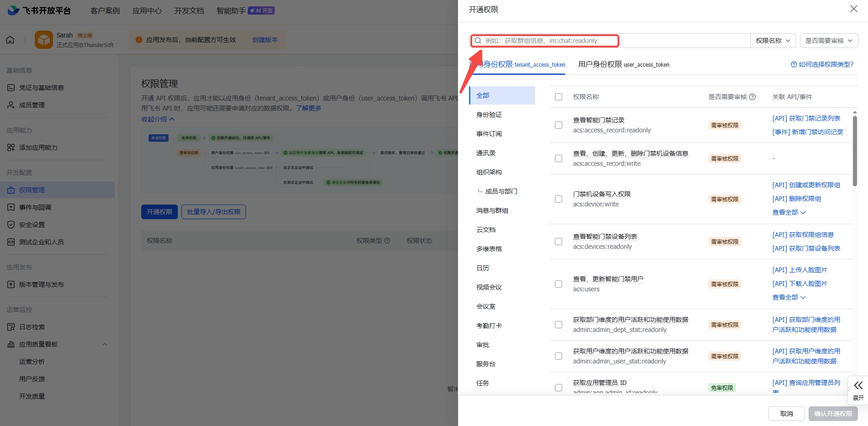Click the 取消 button
Screen dimensions: 868x426
(x=786, y=414)
